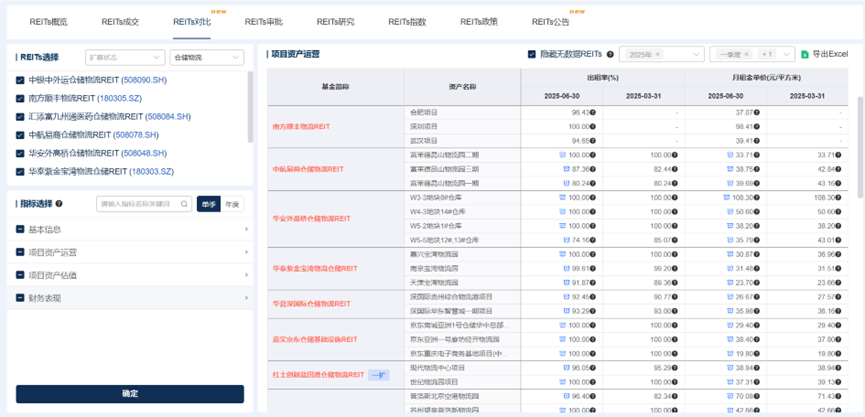Screen dimensions: 865x417
Task: Open the 508090.SH code link
Action: (x=144, y=81)
